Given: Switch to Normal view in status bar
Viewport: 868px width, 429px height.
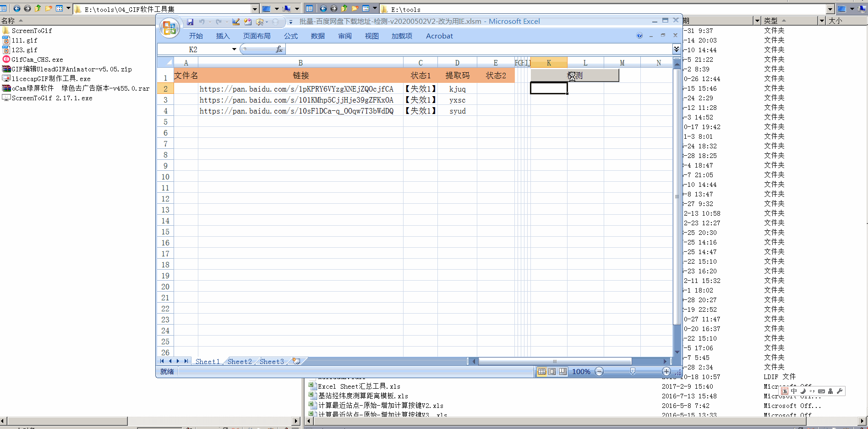Looking at the screenshot, I should click(542, 371).
